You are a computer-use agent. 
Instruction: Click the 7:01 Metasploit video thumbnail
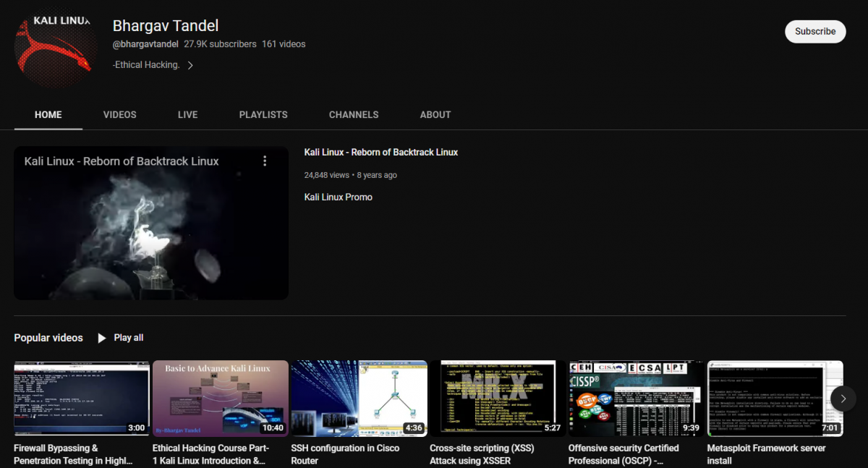point(775,399)
